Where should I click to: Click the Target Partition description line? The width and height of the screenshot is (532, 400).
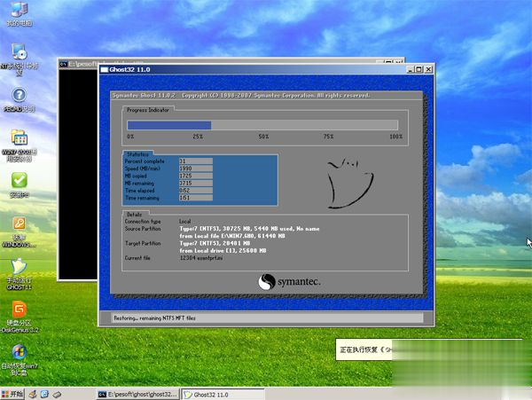pyautogui.click(x=215, y=243)
